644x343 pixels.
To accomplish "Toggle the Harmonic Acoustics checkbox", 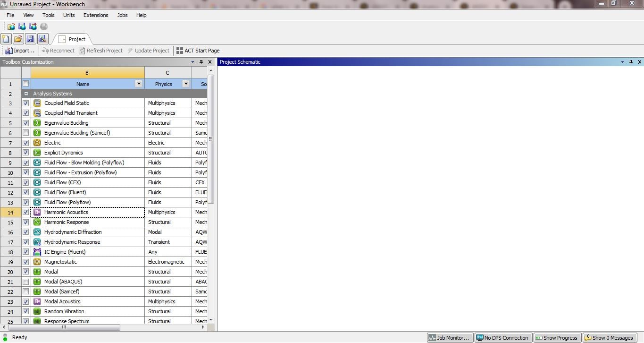I will 26,212.
